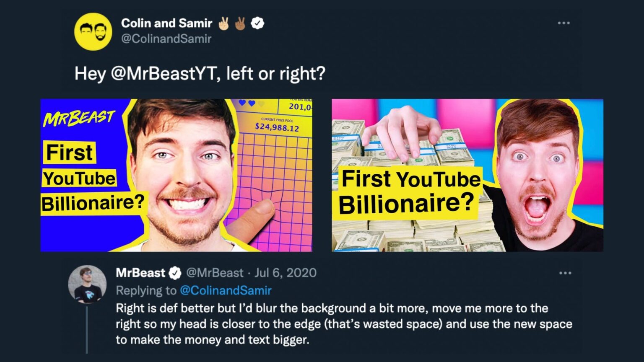Click the three-dot menu on MrBeast's reply
644x362 pixels.
[x=564, y=273]
